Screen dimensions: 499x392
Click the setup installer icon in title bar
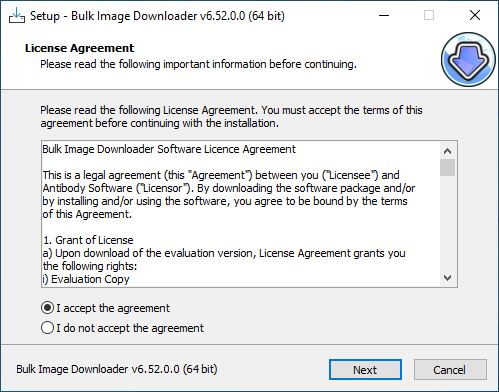tap(16, 15)
